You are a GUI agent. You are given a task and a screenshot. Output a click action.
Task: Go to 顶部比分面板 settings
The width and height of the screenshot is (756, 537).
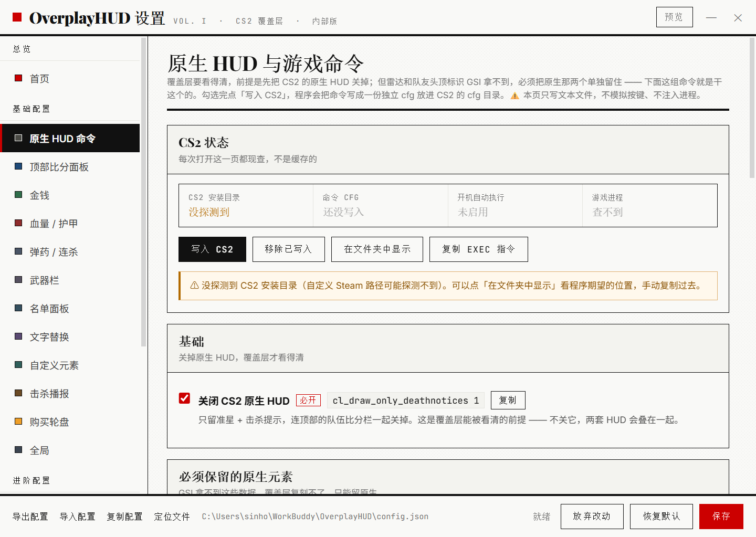tap(70, 167)
